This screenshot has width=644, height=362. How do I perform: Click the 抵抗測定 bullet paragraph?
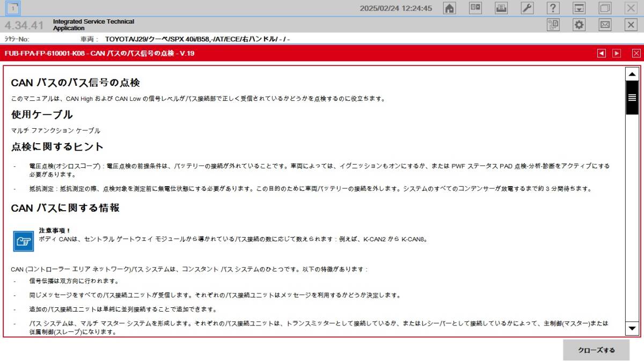click(x=310, y=189)
